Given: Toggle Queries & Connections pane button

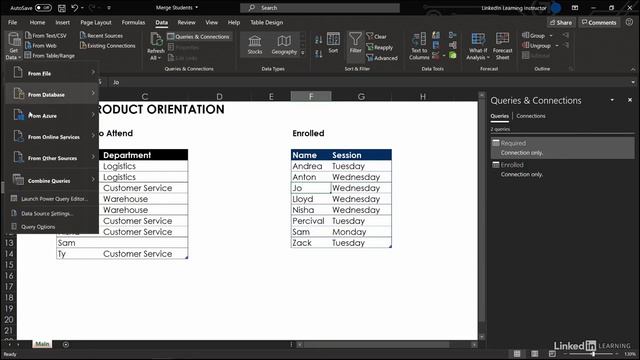Looking at the screenshot, I should [199, 37].
